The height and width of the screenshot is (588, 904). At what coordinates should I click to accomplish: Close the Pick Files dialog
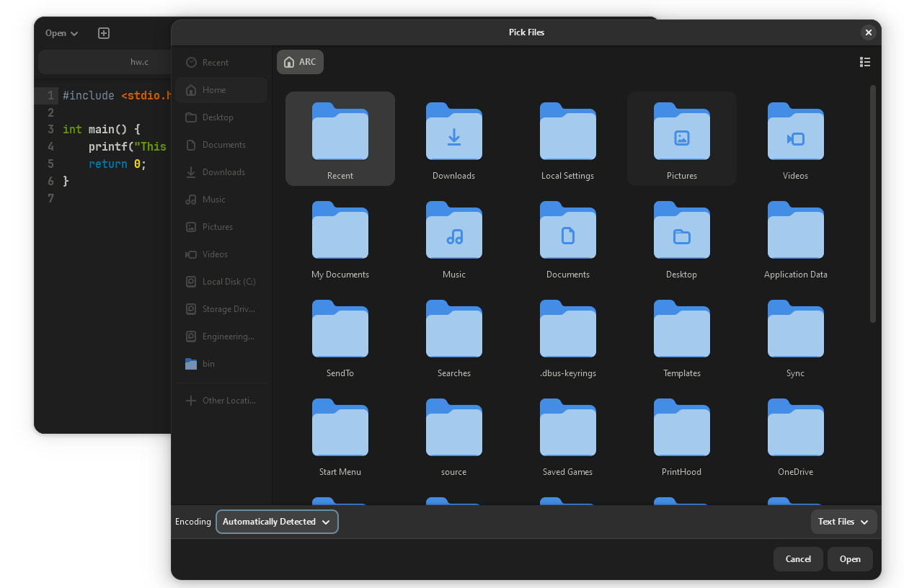pyautogui.click(x=869, y=32)
